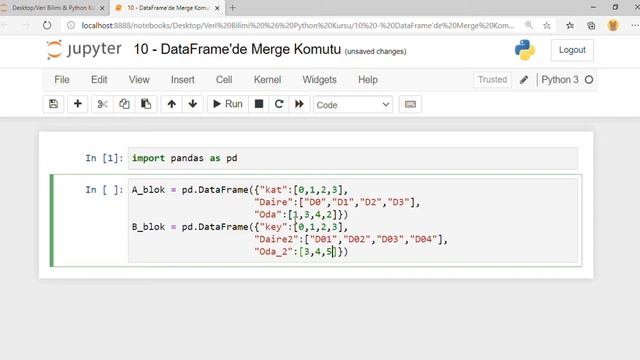Open the Kernel menu
The image size is (640, 360).
(x=267, y=80)
